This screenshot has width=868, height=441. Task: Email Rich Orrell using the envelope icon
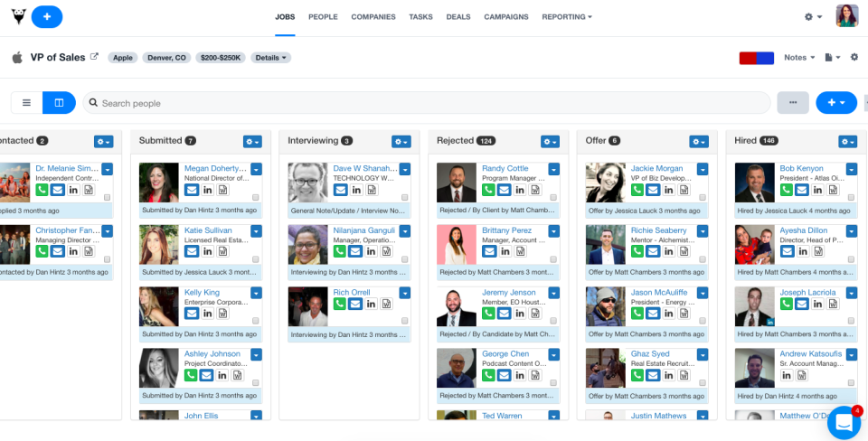[x=355, y=304]
